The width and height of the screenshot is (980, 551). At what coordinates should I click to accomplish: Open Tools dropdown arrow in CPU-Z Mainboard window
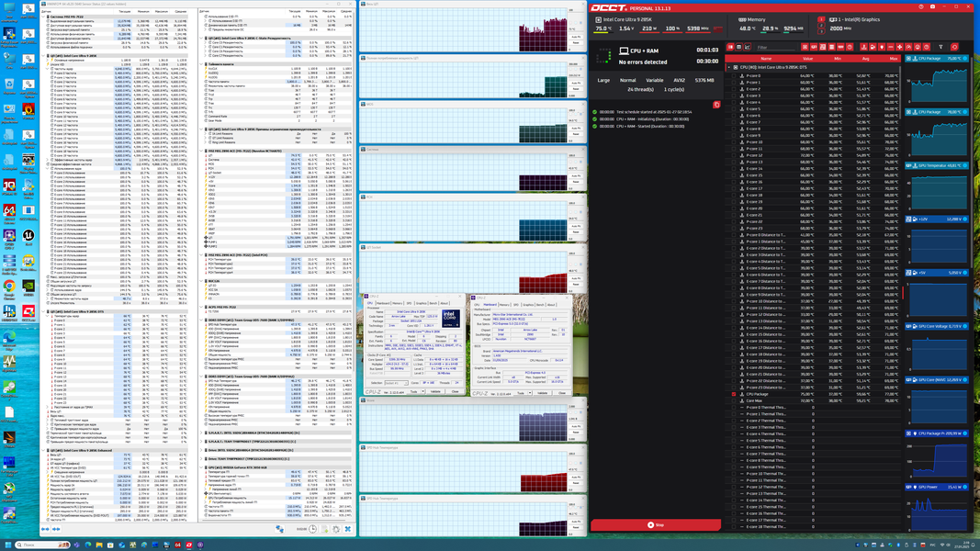click(530, 393)
